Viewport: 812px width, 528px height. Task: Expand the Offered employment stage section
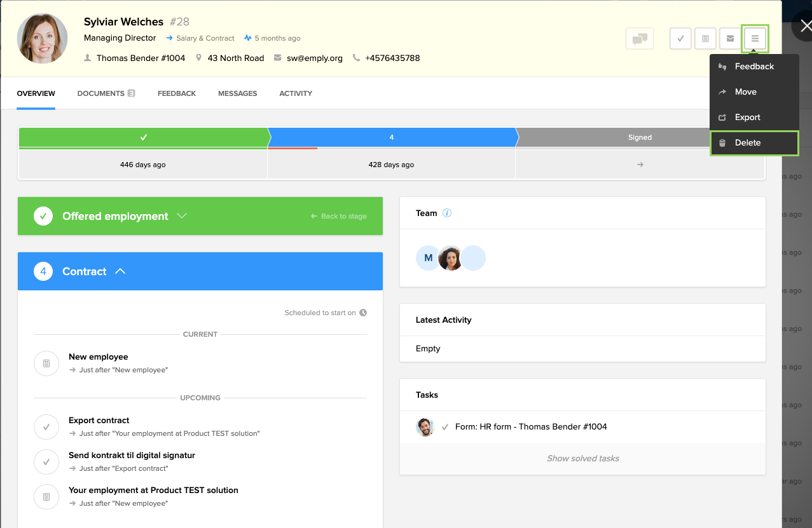coord(182,216)
